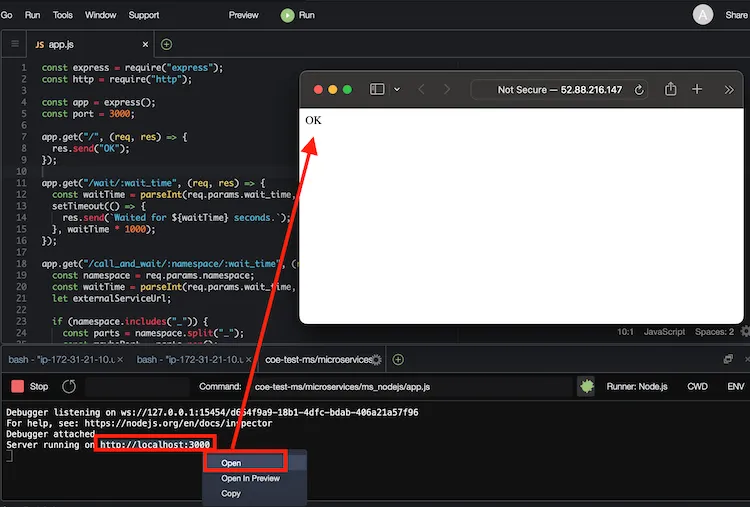Viewport: 750px width, 507px height.
Task: Toggle the browser sidebar icon
Action: point(377,89)
